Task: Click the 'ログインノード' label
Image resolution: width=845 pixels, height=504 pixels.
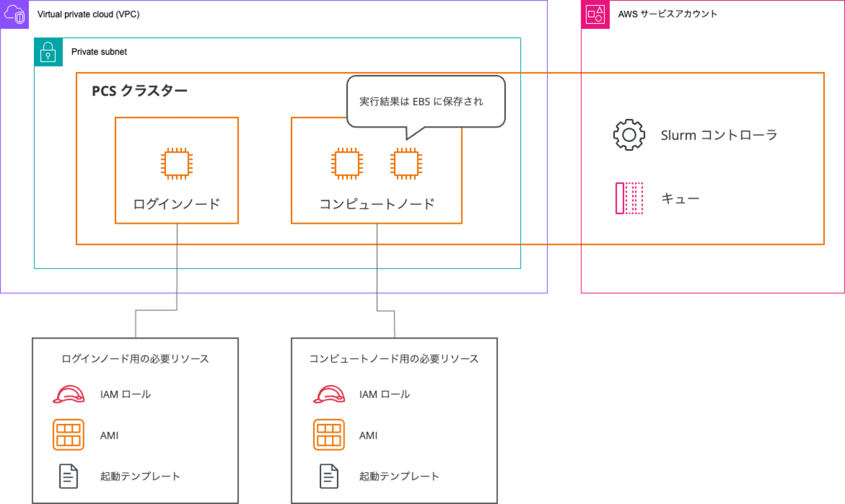Action: pyautogui.click(x=177, y=204)
